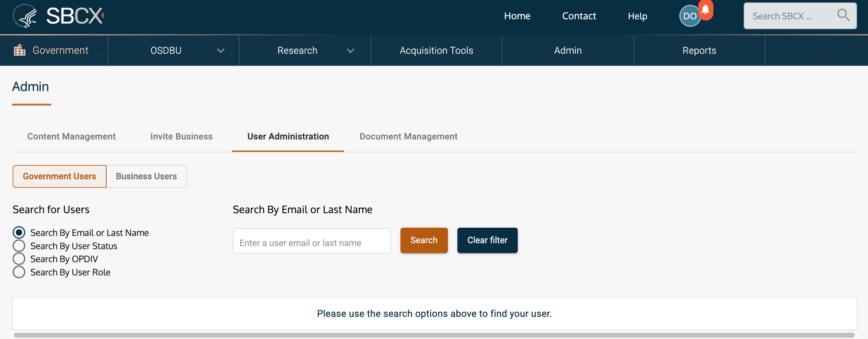
Task: Select Search By Email or Last Name radio
Action: [x=19, y=232]
